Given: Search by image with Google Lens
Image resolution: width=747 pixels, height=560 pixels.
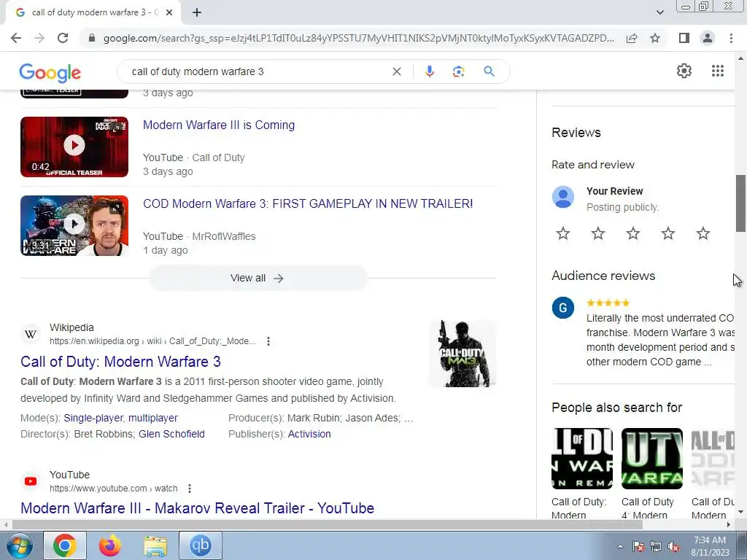Looking at the screenshot, I should (458, 71).
